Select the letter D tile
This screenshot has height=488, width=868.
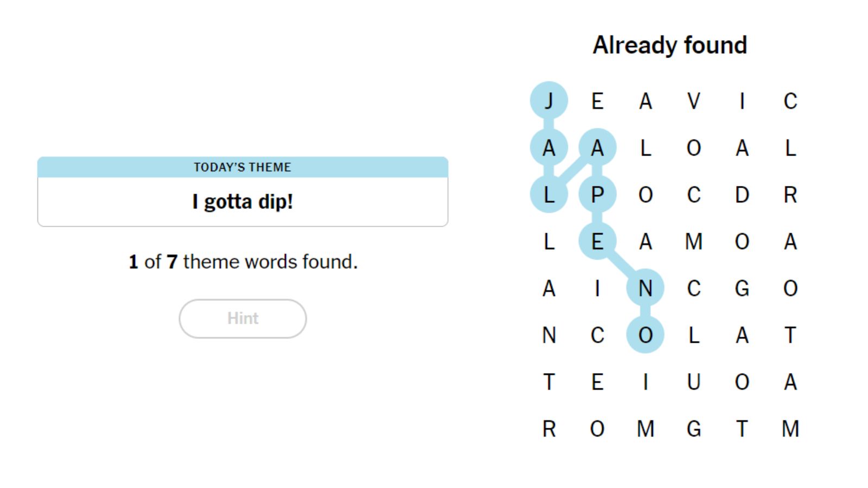(742, 195)
